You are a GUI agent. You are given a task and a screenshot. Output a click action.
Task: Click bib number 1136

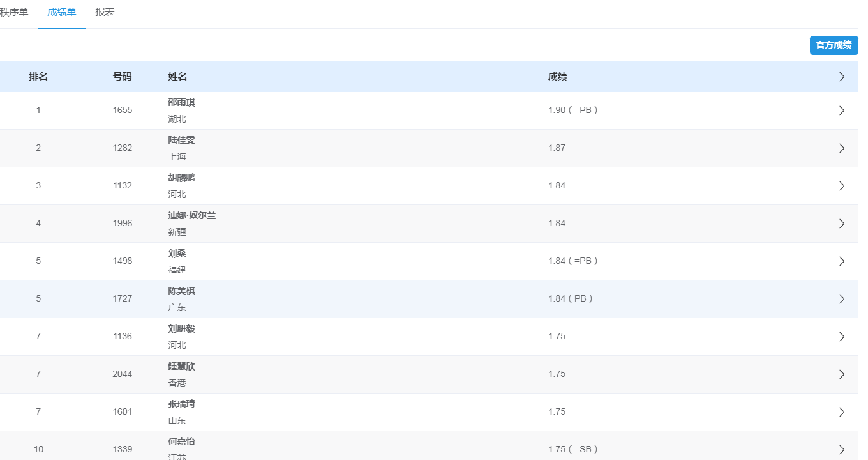click(123, 336)
